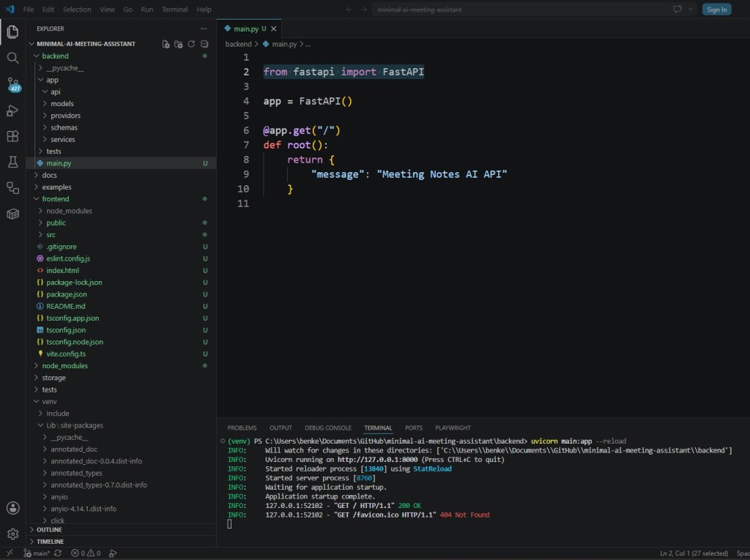750x560 pixels.
Task: Go back with navigation arrow in title bar
Action: tap(349, 10)
